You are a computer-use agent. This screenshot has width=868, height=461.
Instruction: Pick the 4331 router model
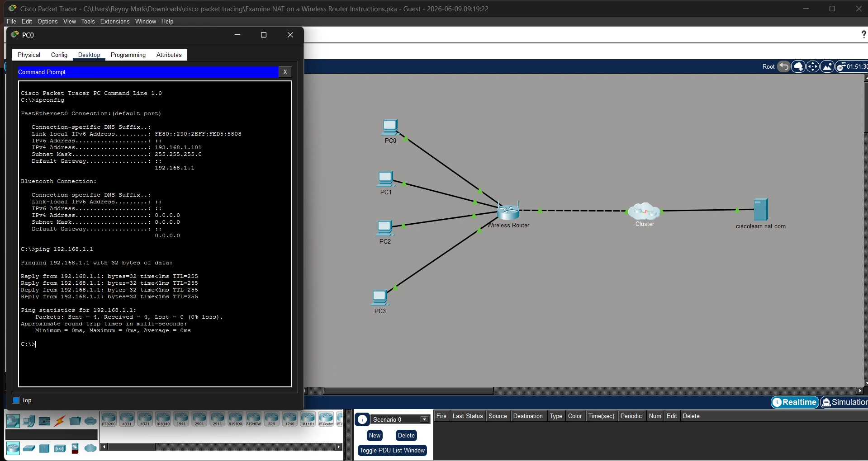(x=127, y=419)
